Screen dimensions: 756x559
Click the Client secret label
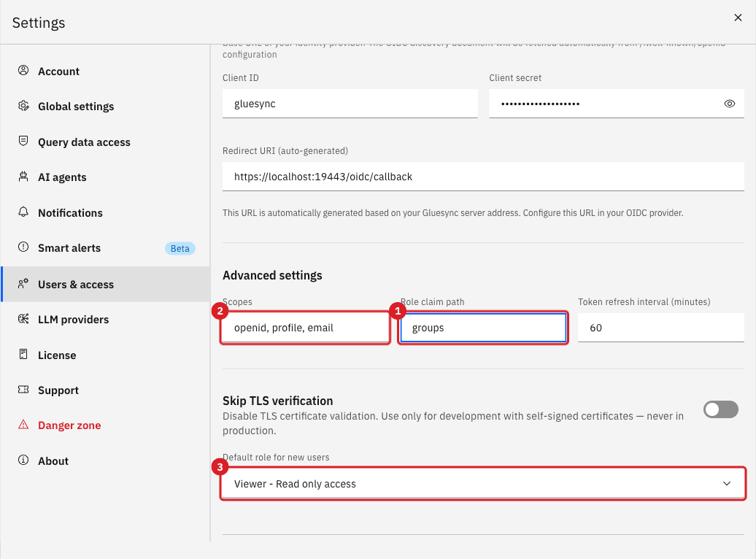pos(515,77)
